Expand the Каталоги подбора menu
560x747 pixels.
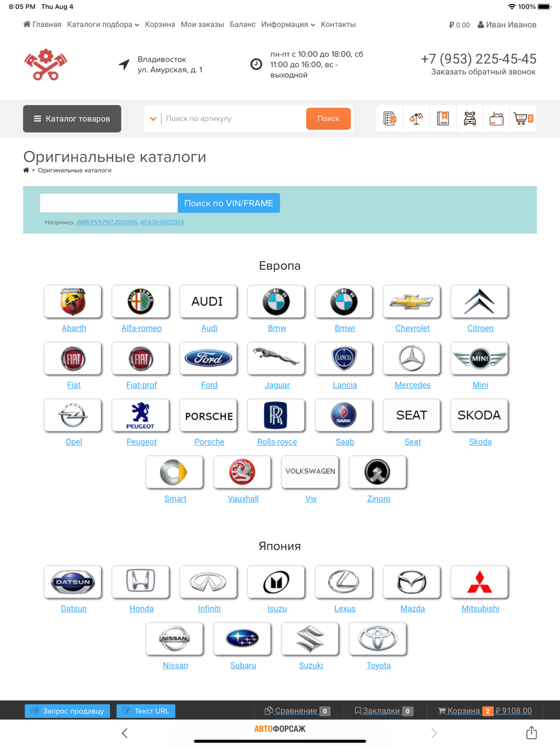point(103,25)
